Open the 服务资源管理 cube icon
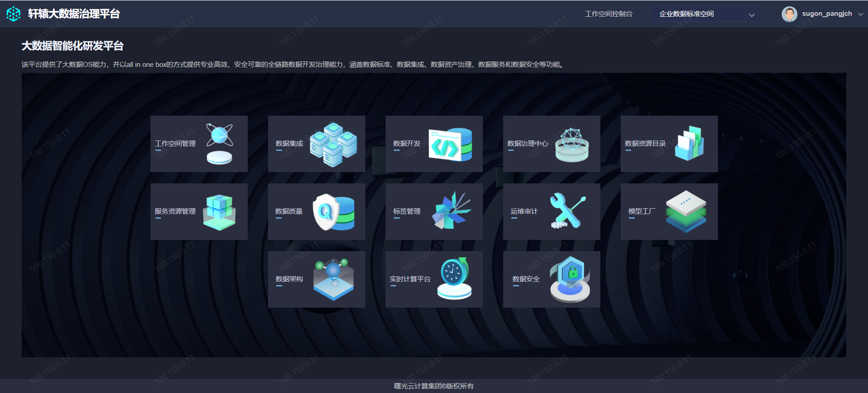 [x=219, y=212]
